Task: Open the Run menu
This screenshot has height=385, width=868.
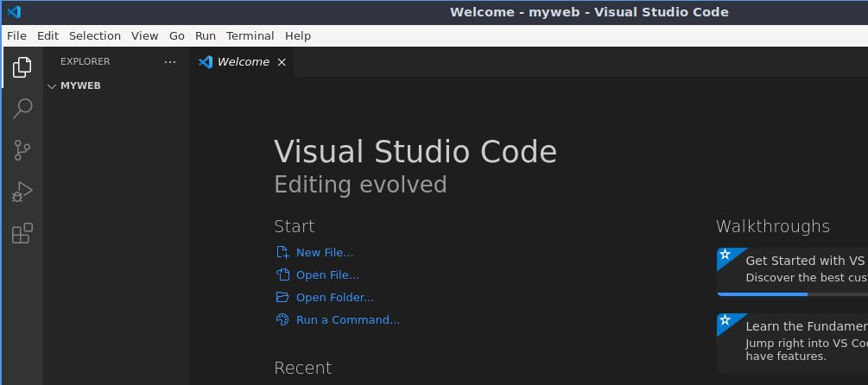Action: [206, 36]
